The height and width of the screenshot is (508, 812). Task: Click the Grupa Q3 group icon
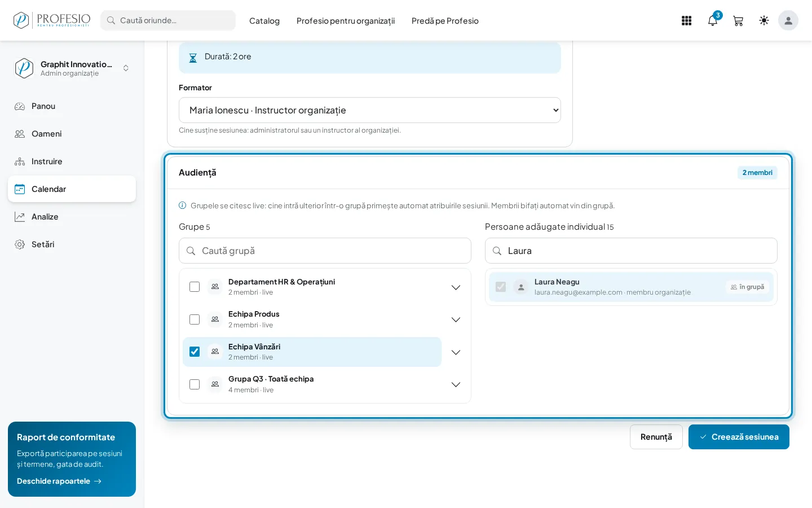click(215, 384)
